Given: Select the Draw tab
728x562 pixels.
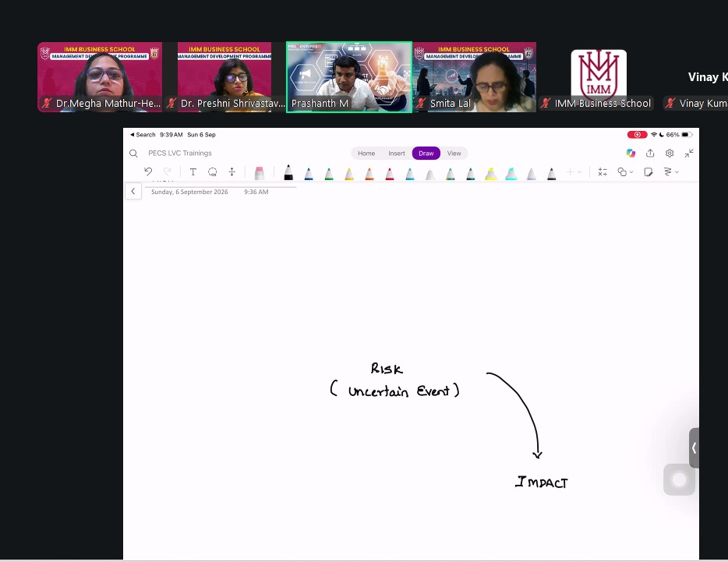Looking at the screenshot, I should [426, 154].
